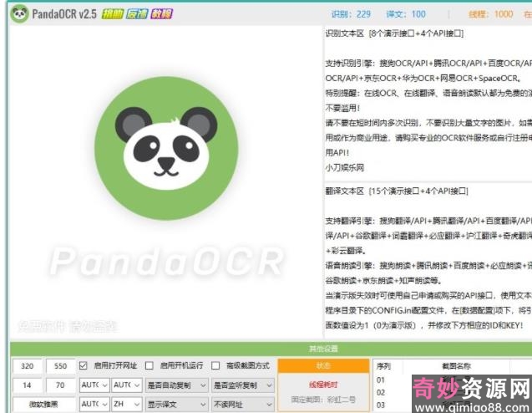Viewport: 532px width, 413px height.
Task: Click the orange 状态 header
Action: pyautogui.click(x=323, y=365)
